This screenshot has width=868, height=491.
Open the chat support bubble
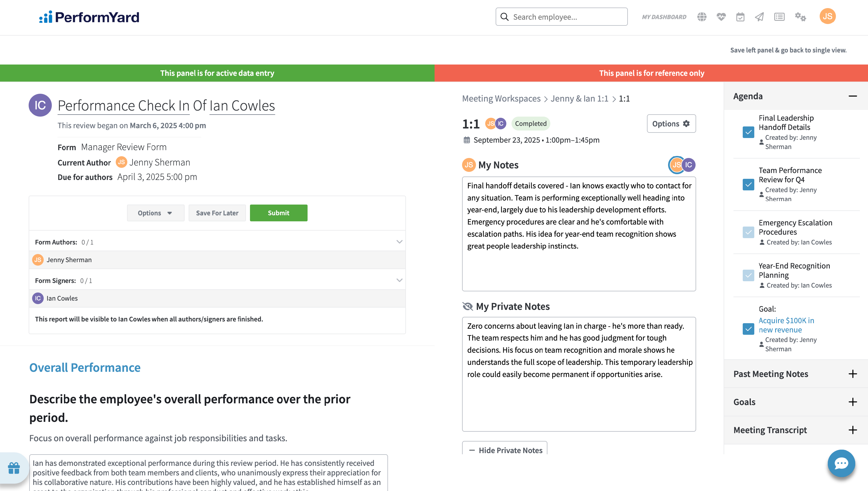(841, 463)
